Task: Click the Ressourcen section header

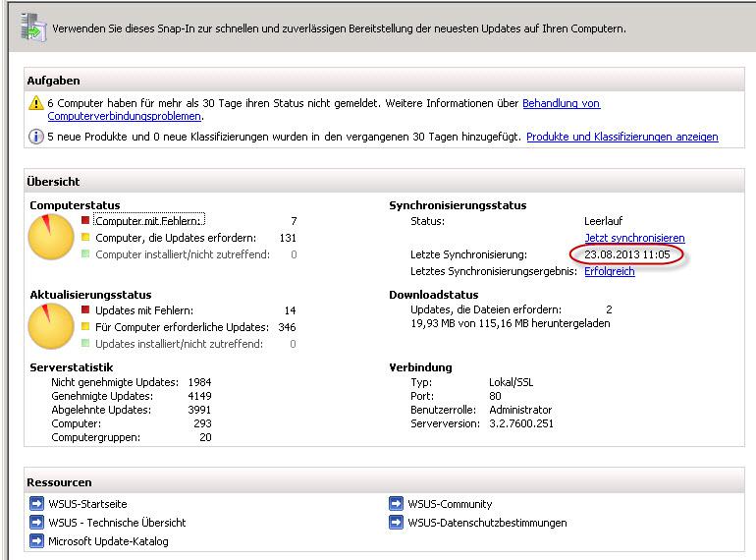Action: tap(384, 481)
